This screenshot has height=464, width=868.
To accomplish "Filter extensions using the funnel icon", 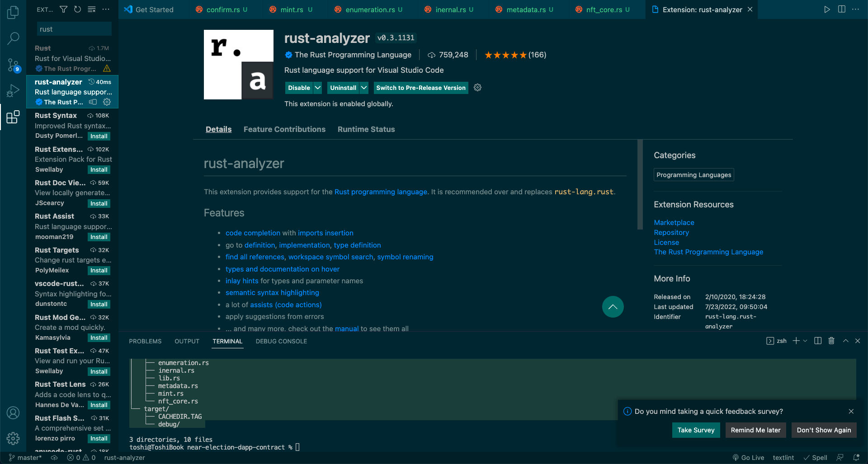I will (x=64, y=9).
